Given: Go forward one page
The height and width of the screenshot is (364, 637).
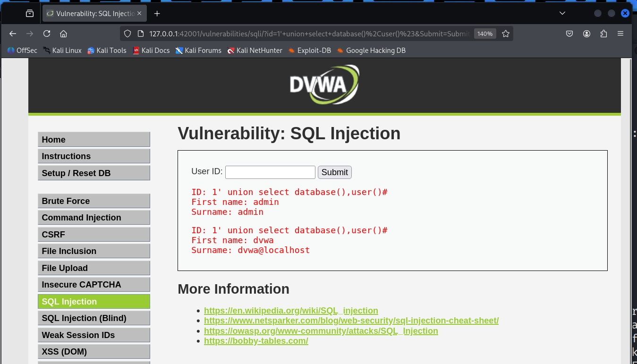Looking at the screenshot, I should click(30, 34).
